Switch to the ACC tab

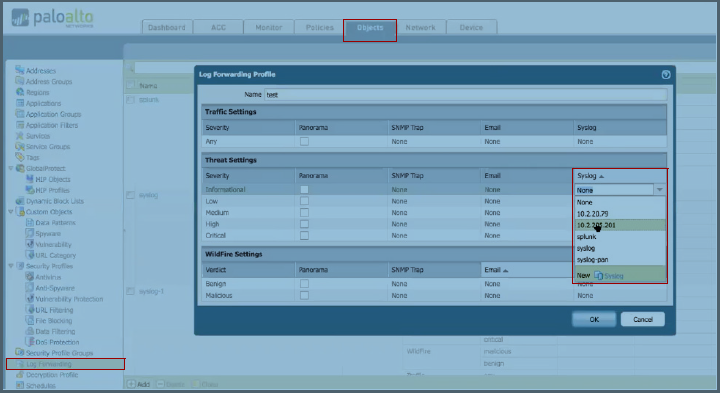[218, 27]
